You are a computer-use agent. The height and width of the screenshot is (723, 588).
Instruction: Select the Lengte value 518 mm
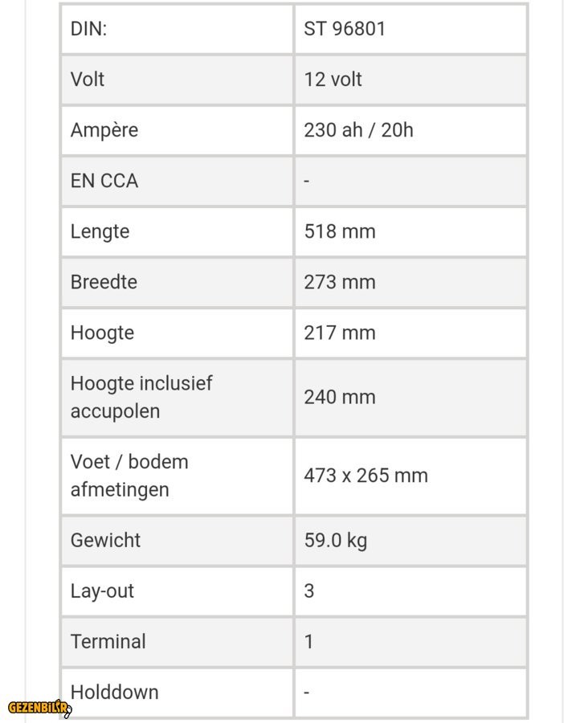pyautogui.click(x=340, y=231)
